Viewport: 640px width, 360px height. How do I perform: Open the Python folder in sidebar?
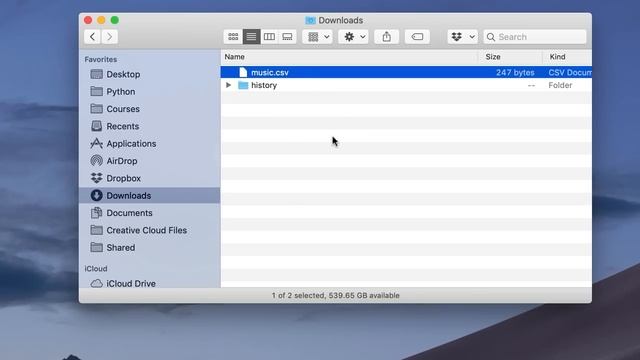click(149, 91)
